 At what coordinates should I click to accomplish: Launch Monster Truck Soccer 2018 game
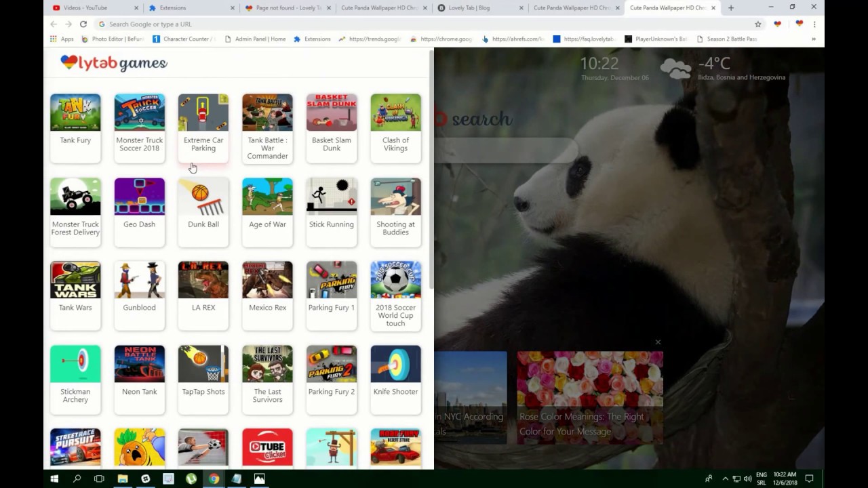pos(139,113)
